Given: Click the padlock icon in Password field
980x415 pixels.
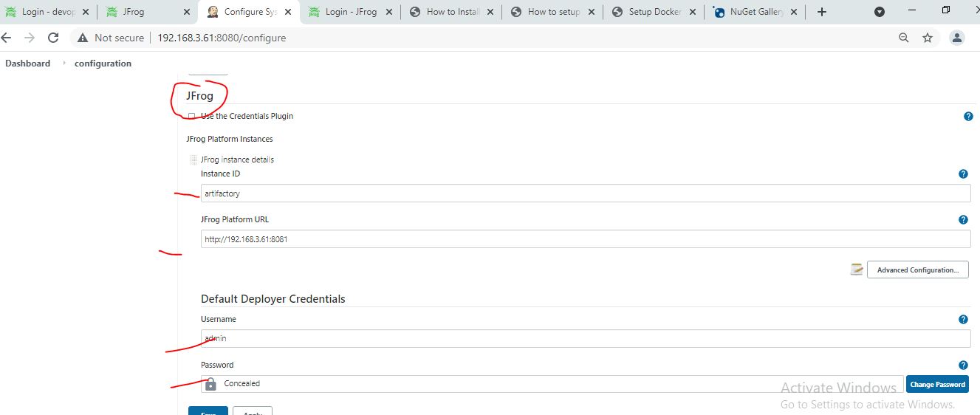Looking at the screenshot, I should [210, 384].
